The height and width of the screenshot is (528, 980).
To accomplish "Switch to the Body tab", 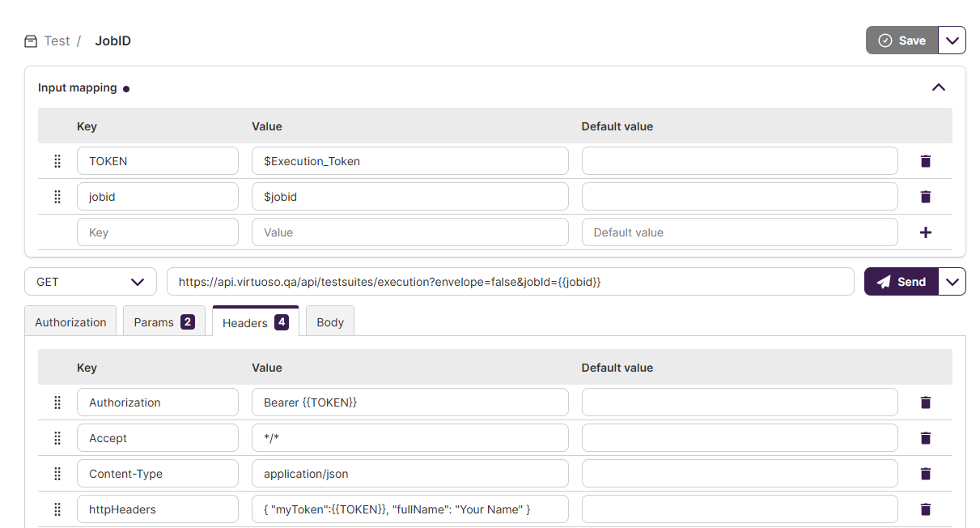I will point(330,322).
